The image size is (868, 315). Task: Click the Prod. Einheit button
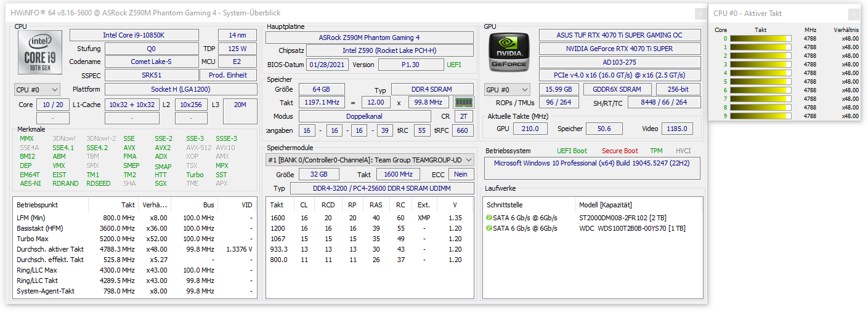point(228,75)
